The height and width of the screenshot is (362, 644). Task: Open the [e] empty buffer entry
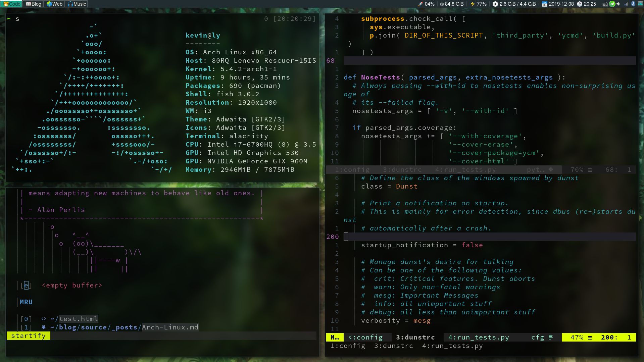[26, 286]
